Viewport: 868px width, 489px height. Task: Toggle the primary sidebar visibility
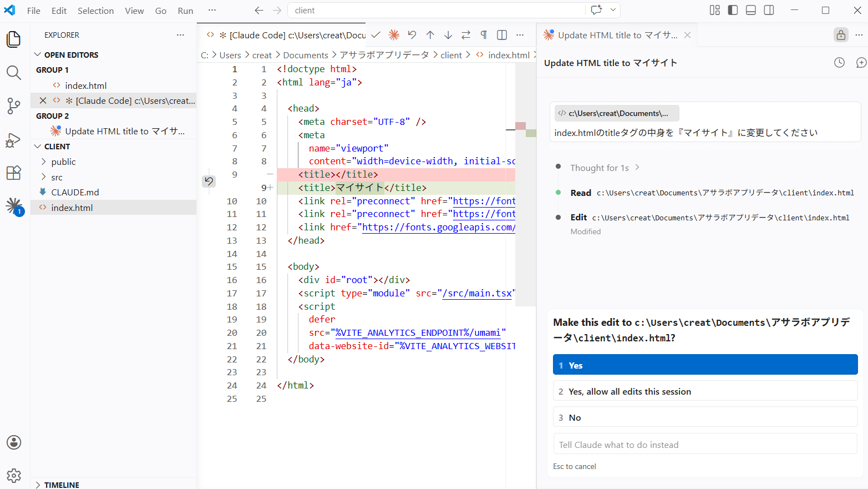733,9
